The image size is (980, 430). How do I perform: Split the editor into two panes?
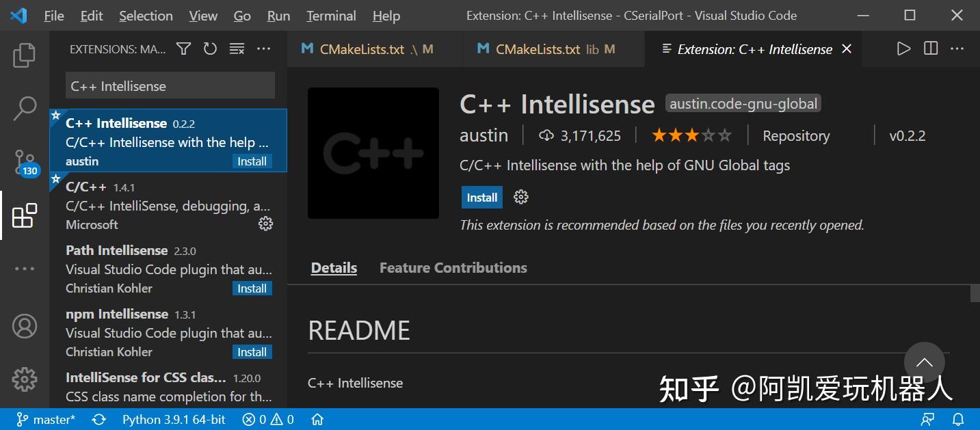pyautogui.click(x=931, y=49)
